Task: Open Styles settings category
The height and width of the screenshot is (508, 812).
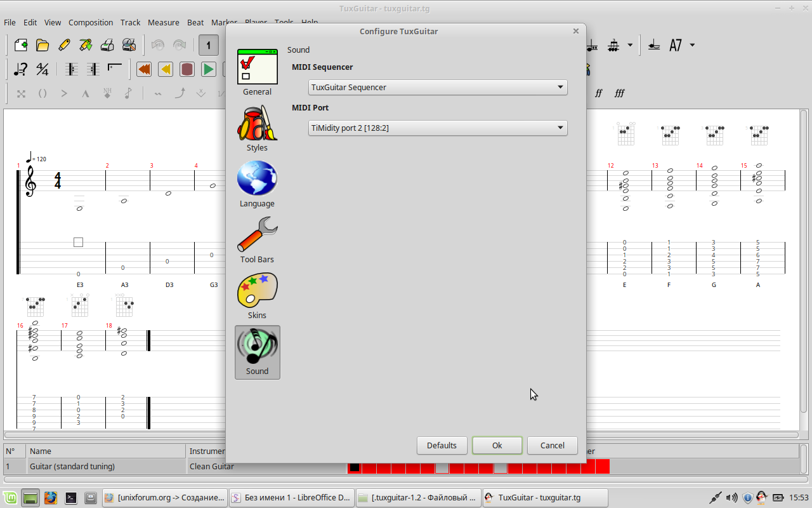Action: click(x=257, y=129)
